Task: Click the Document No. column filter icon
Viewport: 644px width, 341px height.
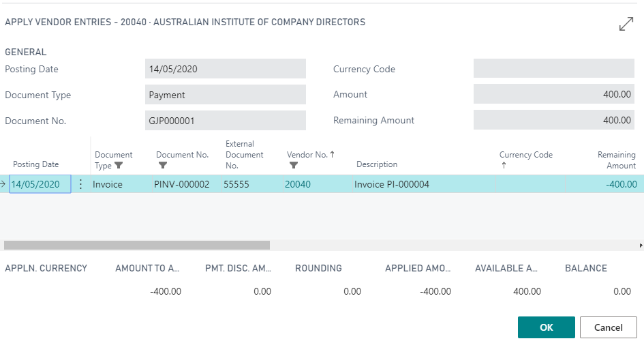Action: (x=162, y=165)
